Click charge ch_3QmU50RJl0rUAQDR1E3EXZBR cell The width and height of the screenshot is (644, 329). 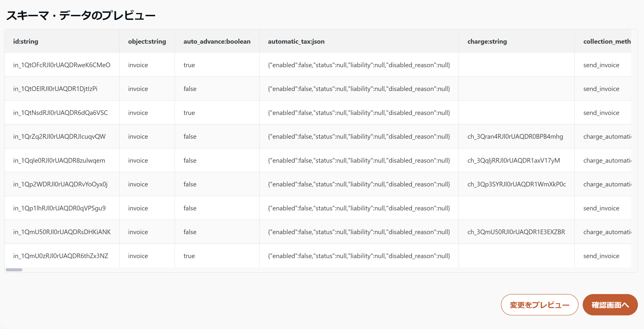516,232
